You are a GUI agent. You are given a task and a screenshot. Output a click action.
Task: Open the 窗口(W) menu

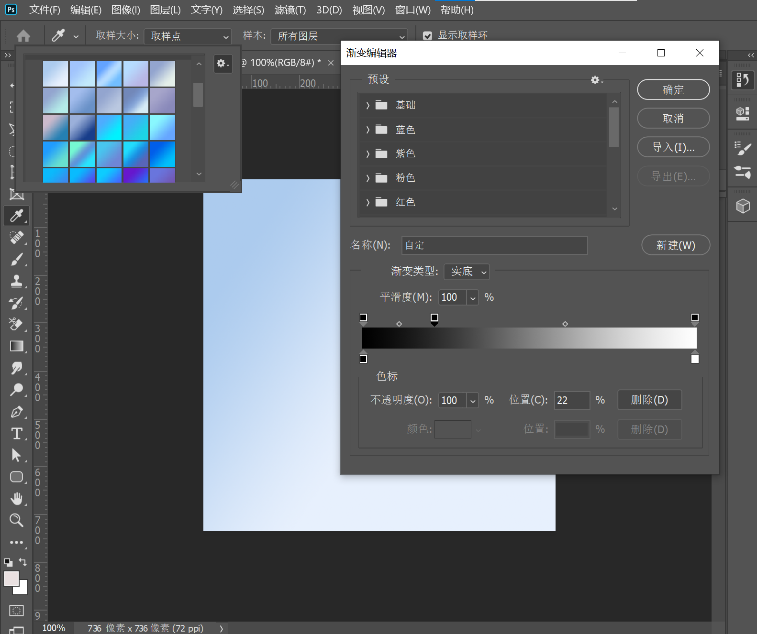tap(413, 10)
